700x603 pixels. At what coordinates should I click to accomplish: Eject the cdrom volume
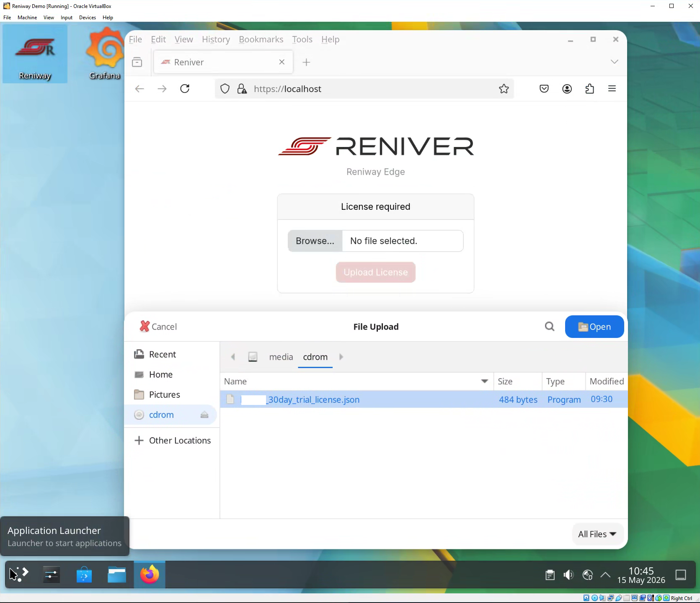(x=204, y=415)
